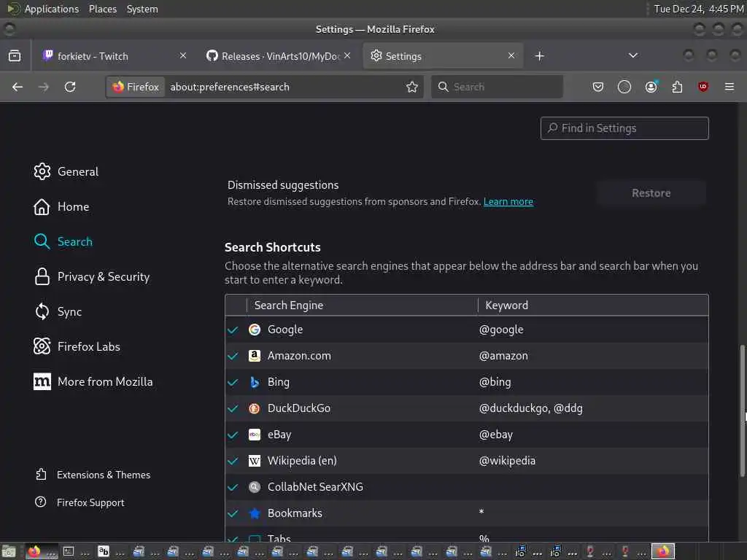Open the Firefox account icon
The width and height of the screenshot is (747, 560).
coord(651,87)
